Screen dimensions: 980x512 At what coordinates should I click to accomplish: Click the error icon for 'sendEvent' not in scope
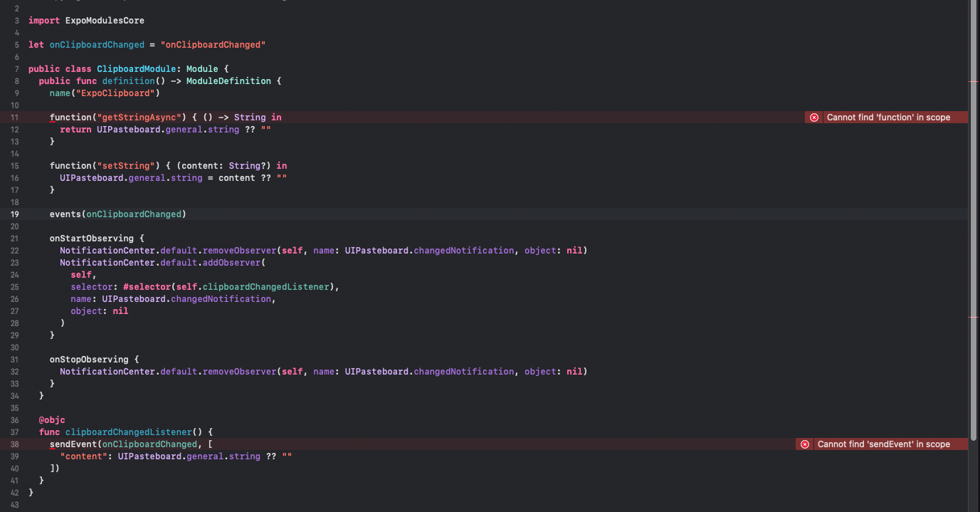tap(805, 444)
